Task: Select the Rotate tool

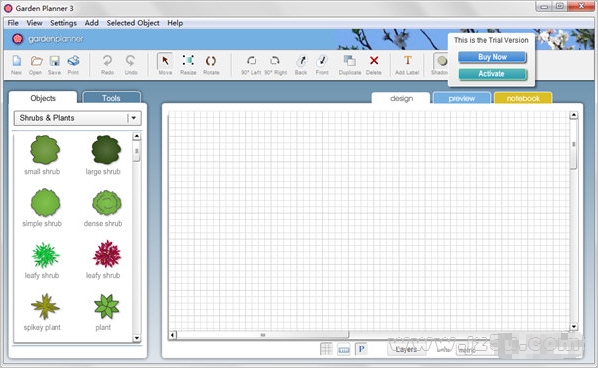Action: [211, 64]
